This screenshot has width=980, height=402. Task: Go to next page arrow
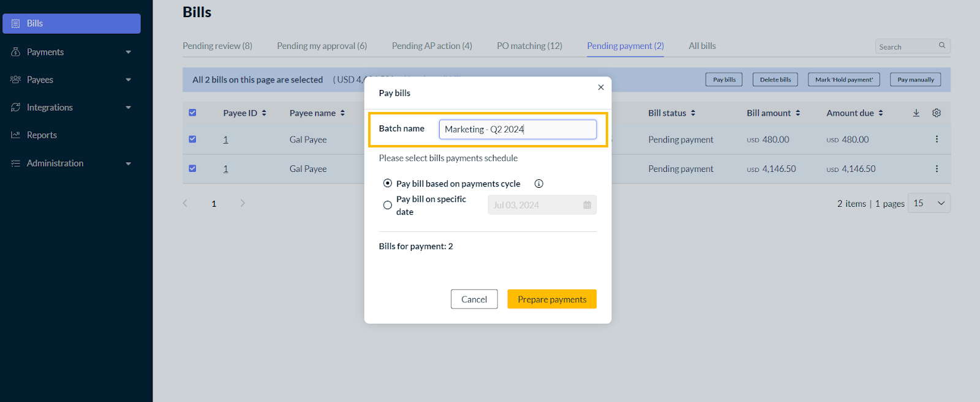point(243,203)
